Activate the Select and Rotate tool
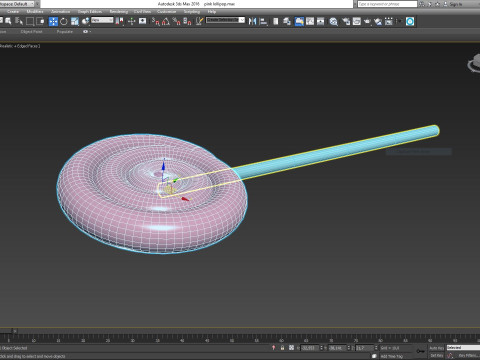The height and width of the screenshot is (360, 480). click(x=64, y=22)
